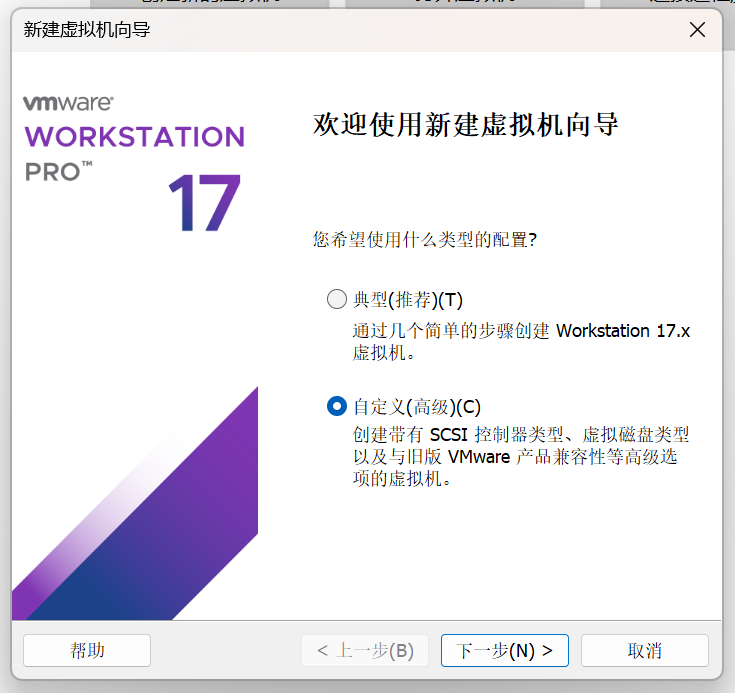Open 帮助 for the wizard
The width and height of the screenshot is (735, 693).
[87, 650]
